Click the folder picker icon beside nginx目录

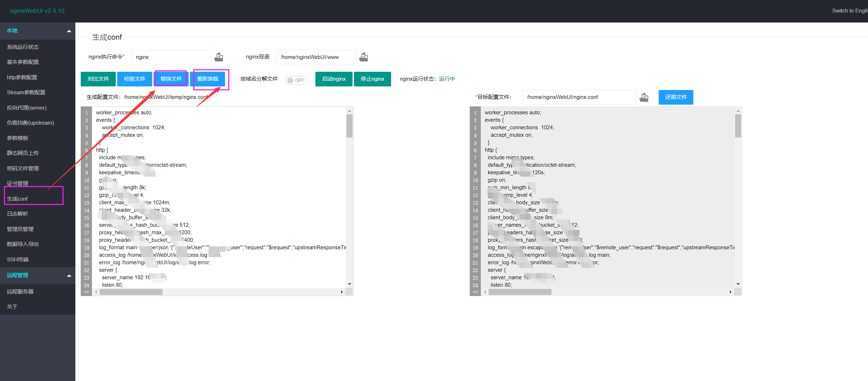tap(363, 57)
